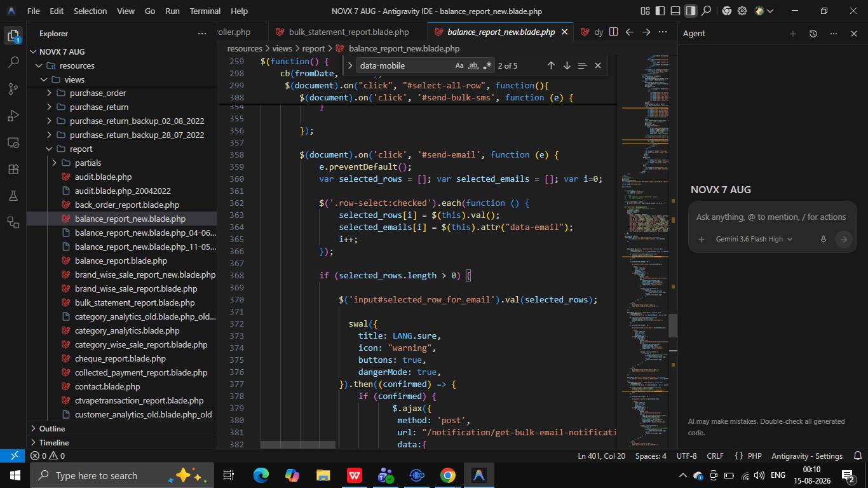Switch to bulk_statement_report.blade.php tab
This screenshot has width=868, height=488.
pyautogui.click(x=348, y=32)
